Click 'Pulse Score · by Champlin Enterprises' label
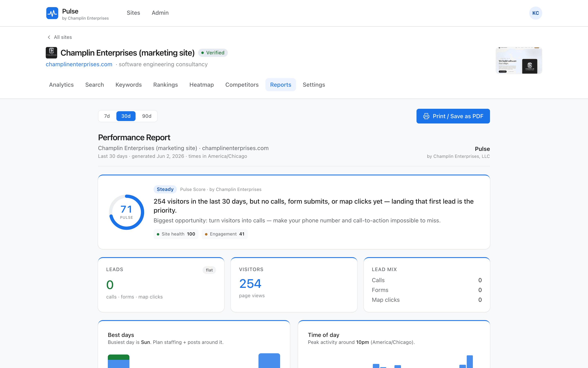The height and width of the screenshot is (368, 588). click(221, 189)
